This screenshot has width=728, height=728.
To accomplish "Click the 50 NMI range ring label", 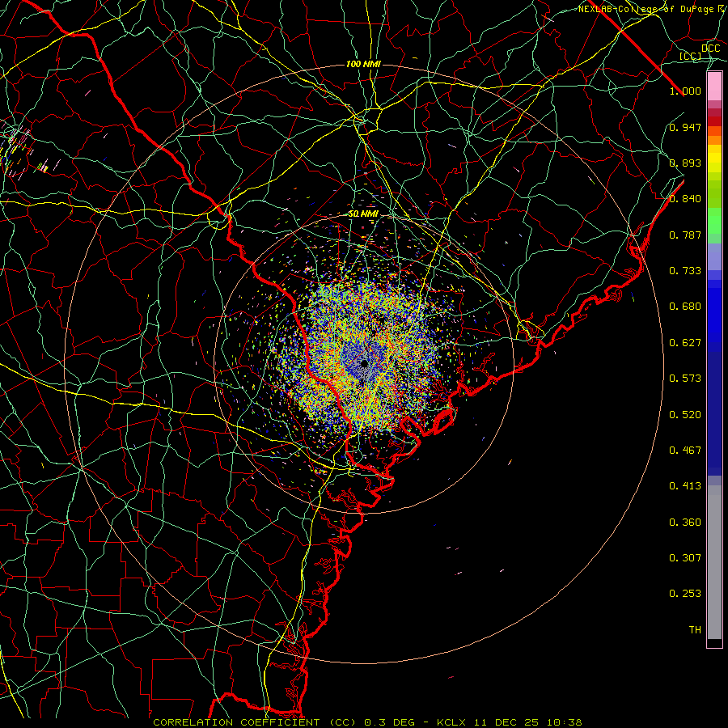I will tap(363, 214).
